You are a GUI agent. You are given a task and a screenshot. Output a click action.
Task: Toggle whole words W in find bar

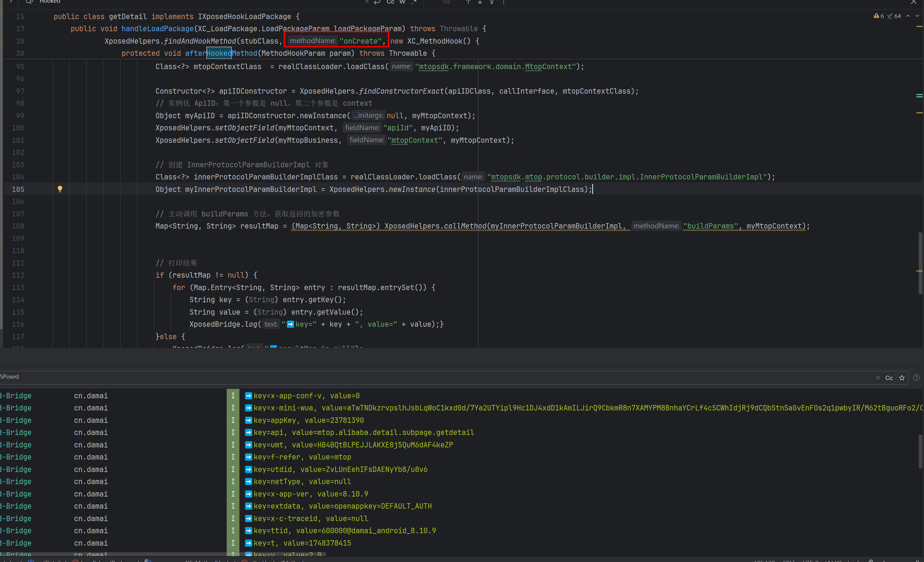402,2
